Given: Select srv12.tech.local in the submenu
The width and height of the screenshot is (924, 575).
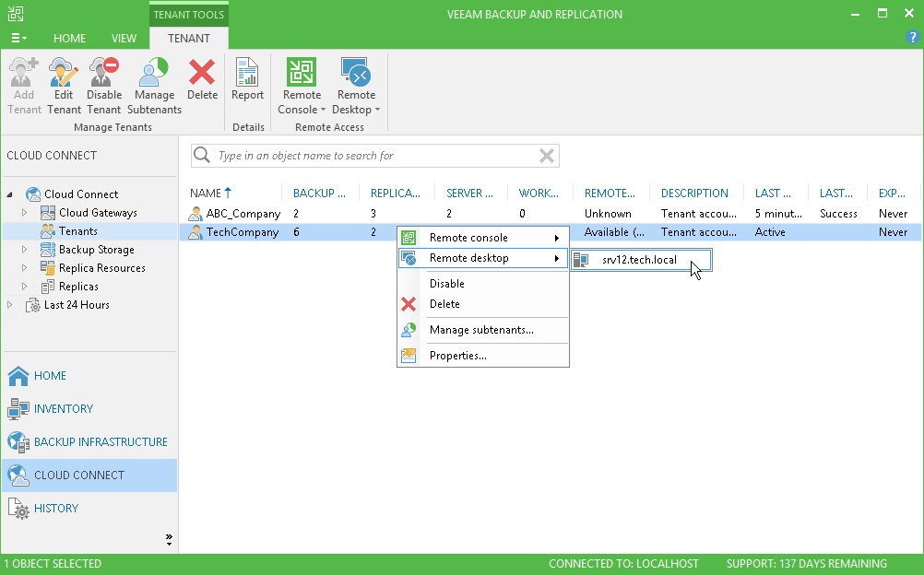Looking at the screenshot, I should [x=641, y=260].
